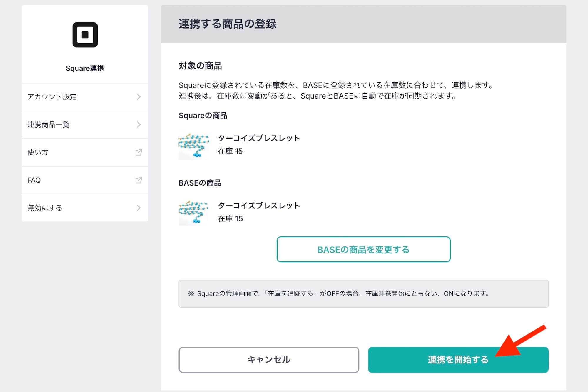Click BASEの商品を変更する button
The image size is (588, 392).
(363, 249)
